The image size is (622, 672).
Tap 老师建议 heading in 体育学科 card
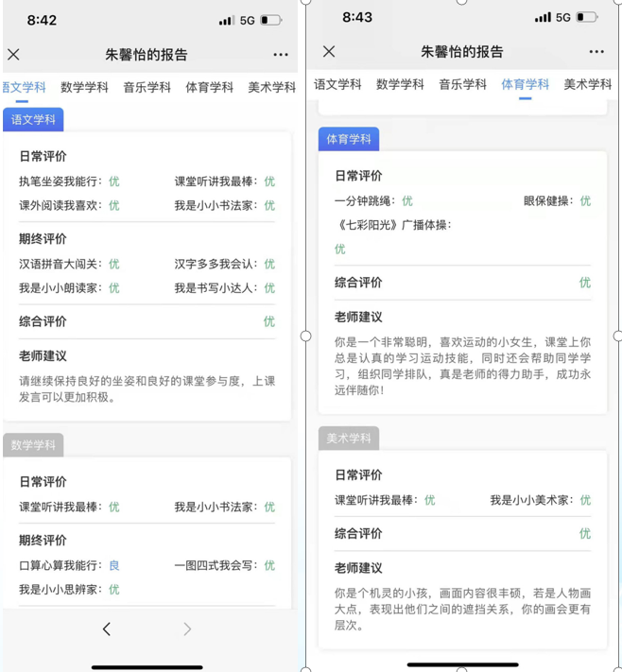358,318
